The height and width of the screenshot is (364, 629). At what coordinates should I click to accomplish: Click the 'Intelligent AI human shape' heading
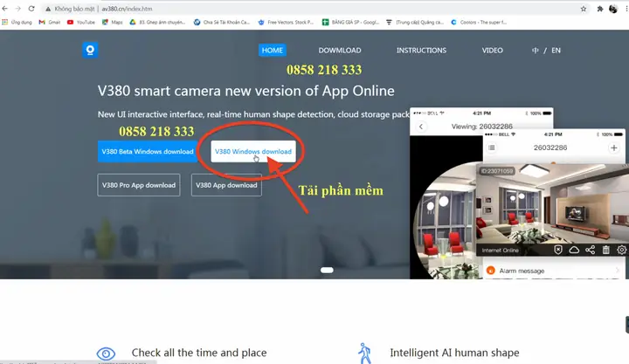(x=454, y=353)
